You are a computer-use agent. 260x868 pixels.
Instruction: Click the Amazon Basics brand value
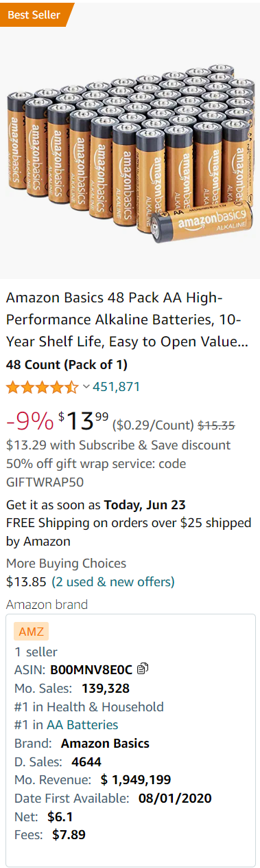[x=105, y=743]
